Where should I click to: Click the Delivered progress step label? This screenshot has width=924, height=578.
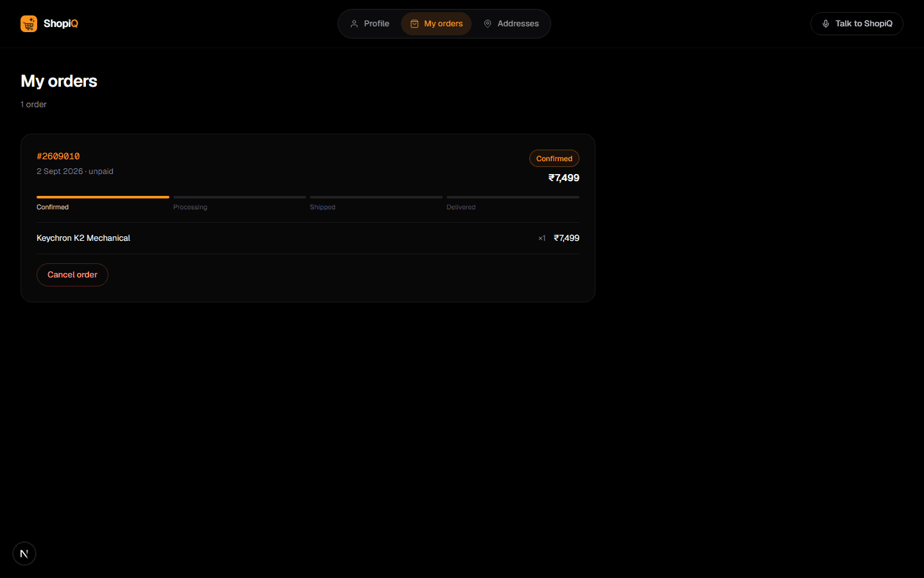tap(461, 207)
